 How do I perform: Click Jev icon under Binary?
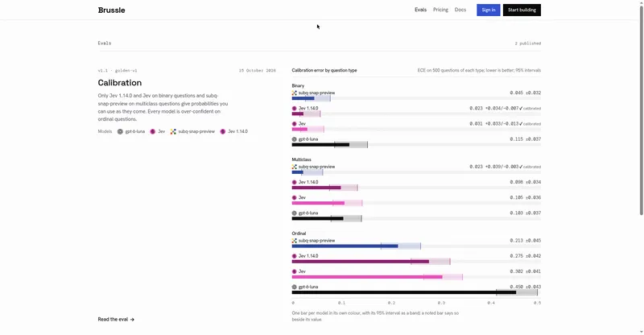pyautogui.click(x=294, y=124)
